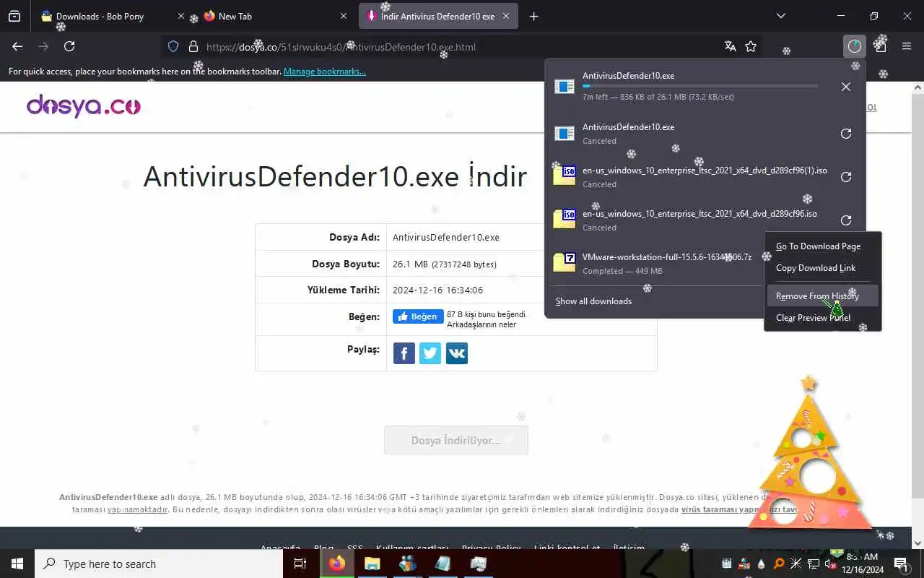View site security padlock info

pos(193,46)
